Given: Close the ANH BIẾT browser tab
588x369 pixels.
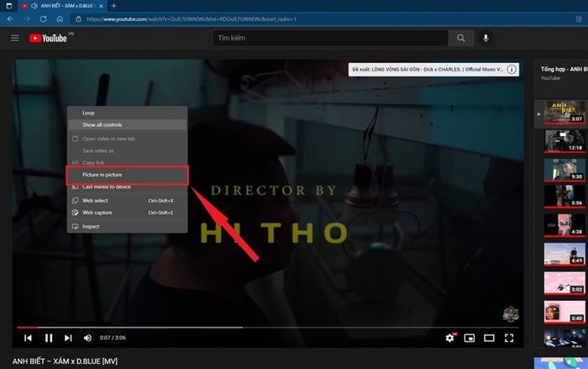Looking at the screenshot, I should pos(101,6).
